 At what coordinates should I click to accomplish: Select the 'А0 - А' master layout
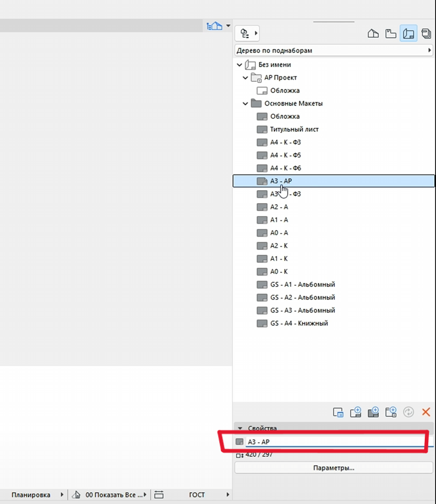pyautogui.click(x=279, y=233)
